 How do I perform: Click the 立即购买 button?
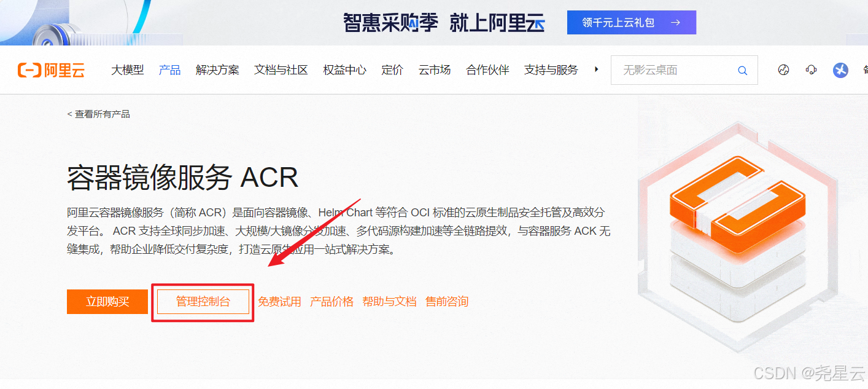pyautogui.click(x=107, y=302)
